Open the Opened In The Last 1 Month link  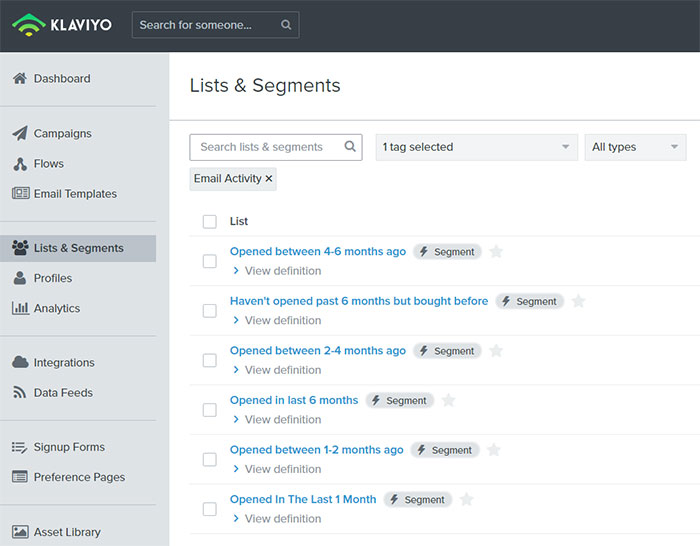[x=303, y=499]
